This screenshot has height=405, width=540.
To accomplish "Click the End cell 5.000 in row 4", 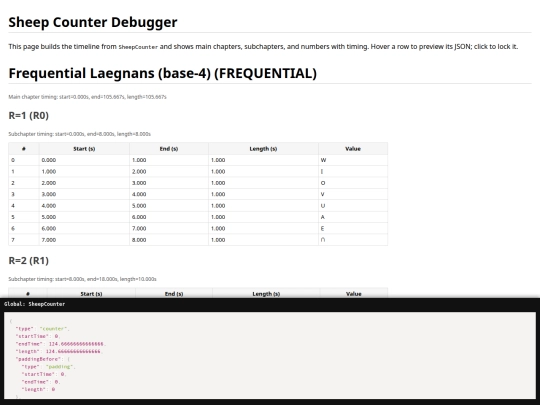I will click(169, 206).
